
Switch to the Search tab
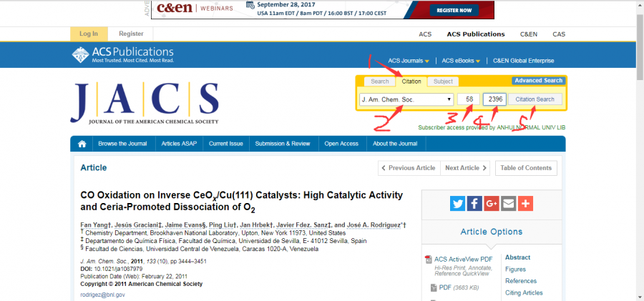(379, 82)
